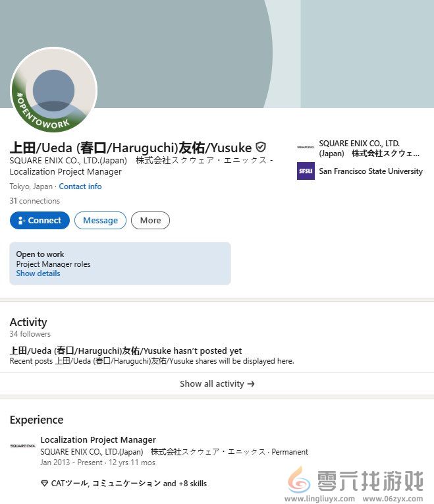Click the Connect button
Viewport: 434px width, 504px height.
point(40,221)
